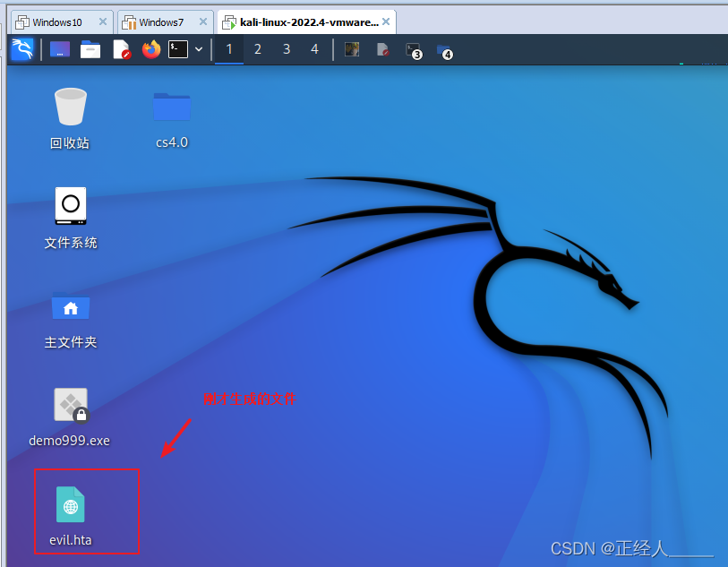Screen dimensions: 728x567
Task: Open the Kali dragon applications menu
Action: pos(22,49)
